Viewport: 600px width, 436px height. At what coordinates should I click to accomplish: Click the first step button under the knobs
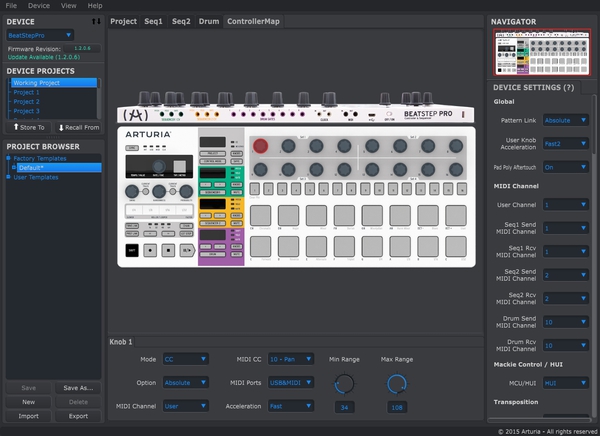pos(255,188)
